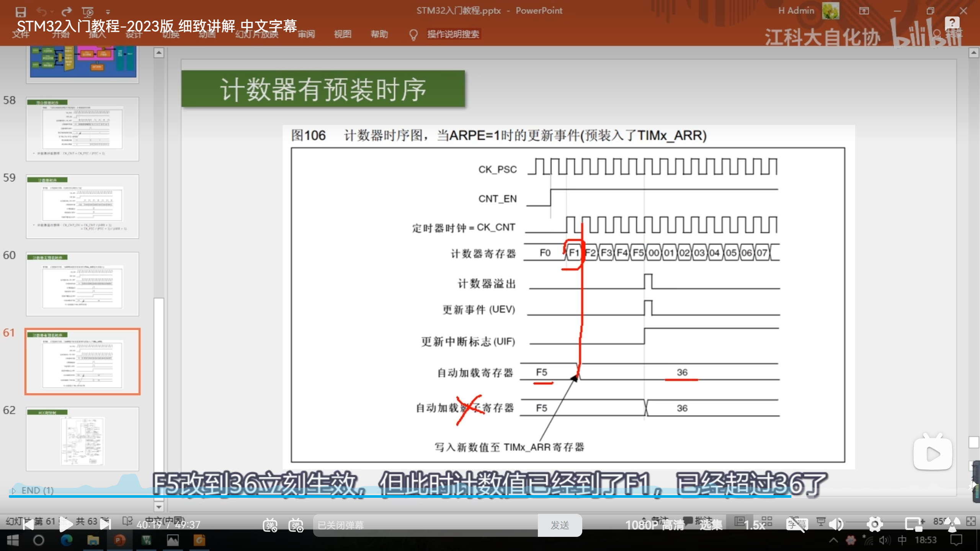Open the 选集 episode list
Screen dimensions: 980x551
[x=711, y=525]
